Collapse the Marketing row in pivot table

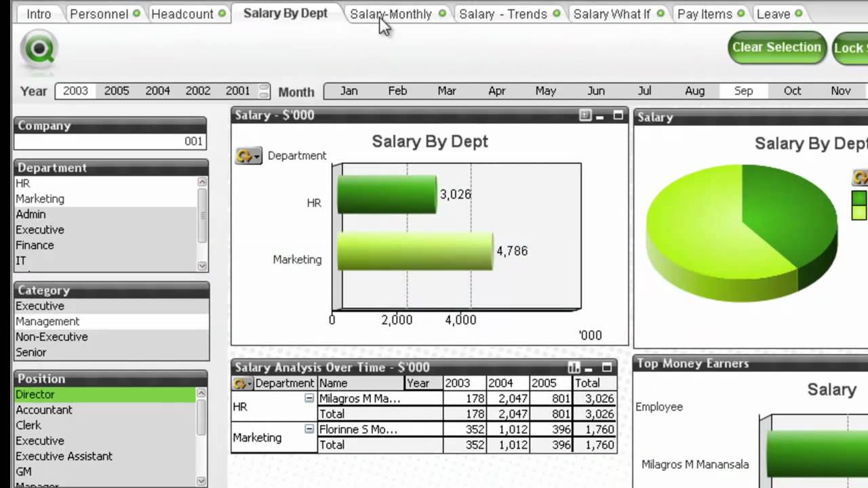pos(309,429)
